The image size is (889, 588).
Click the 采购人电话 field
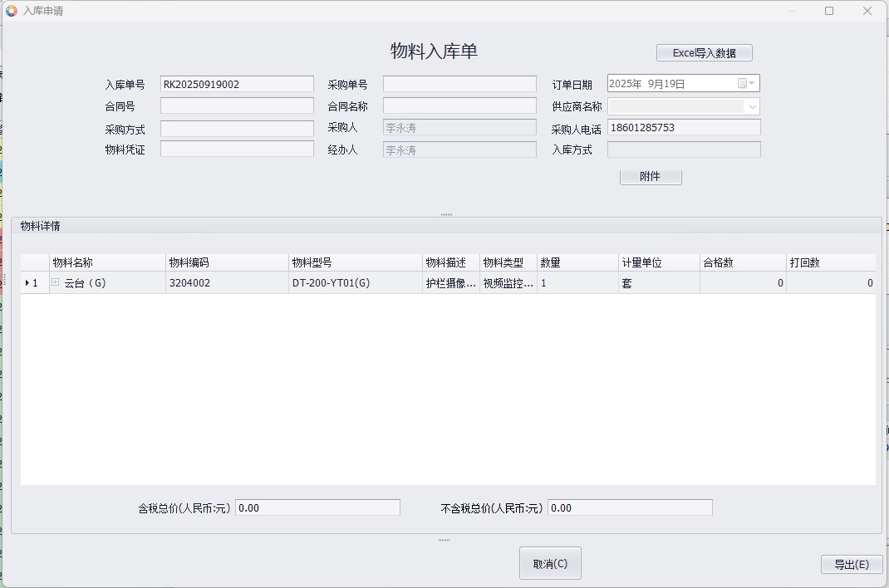pos(684,128)
